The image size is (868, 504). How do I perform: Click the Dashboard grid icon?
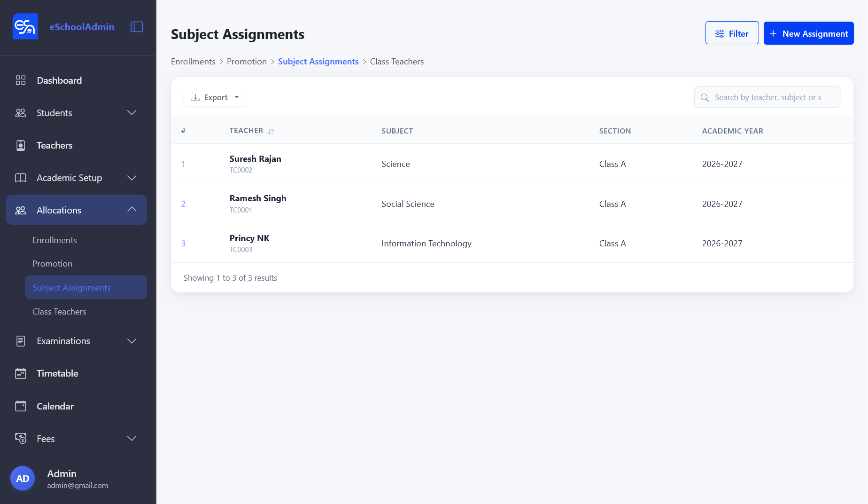pos(21,80)
